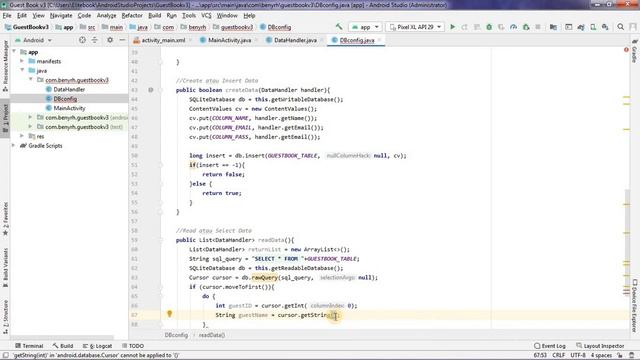Attach debugger to Android process icon
This screenshot has width=640, height=360.
tap(526, 27)
